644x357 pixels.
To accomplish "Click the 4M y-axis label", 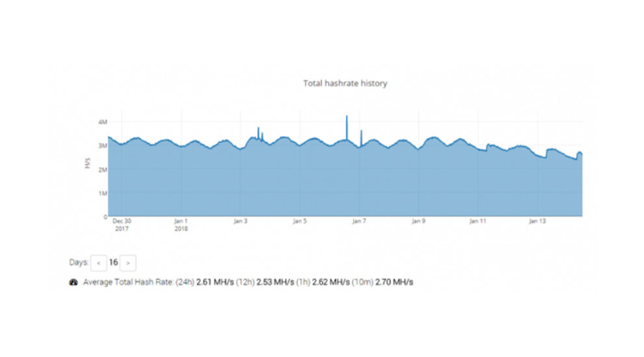I will (102, 122).
